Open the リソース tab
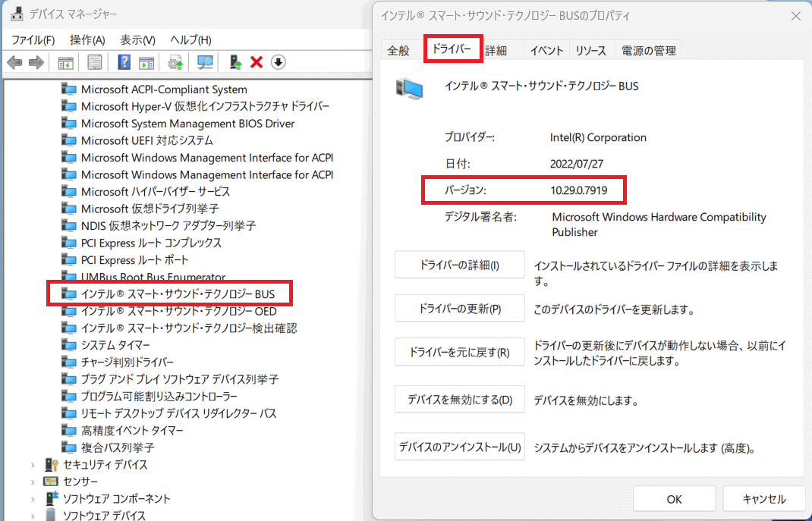Image resolution: width=812 pixels, height=521 pixels. [591, 51]
